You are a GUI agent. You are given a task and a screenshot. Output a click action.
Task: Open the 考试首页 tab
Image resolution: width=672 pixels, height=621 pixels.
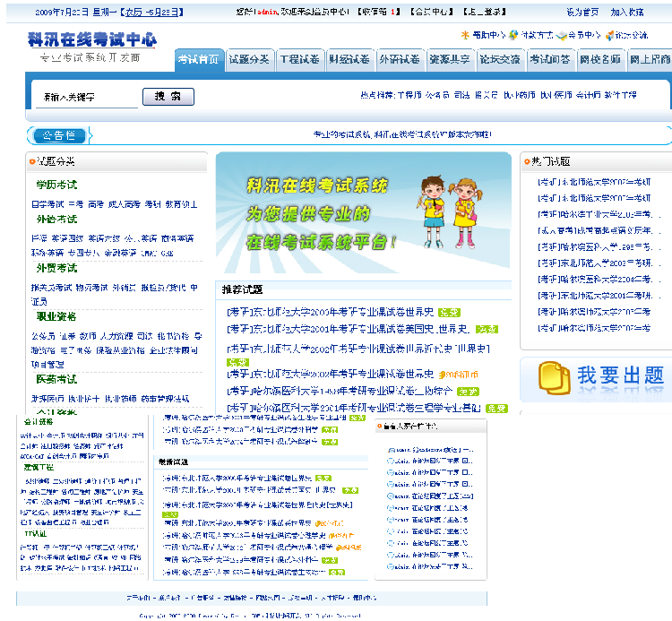(199, 60)
